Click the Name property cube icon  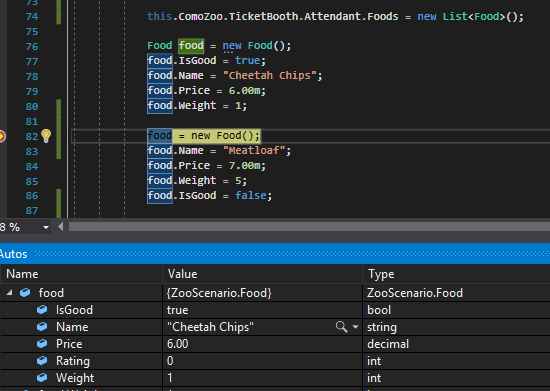(42, 327)
